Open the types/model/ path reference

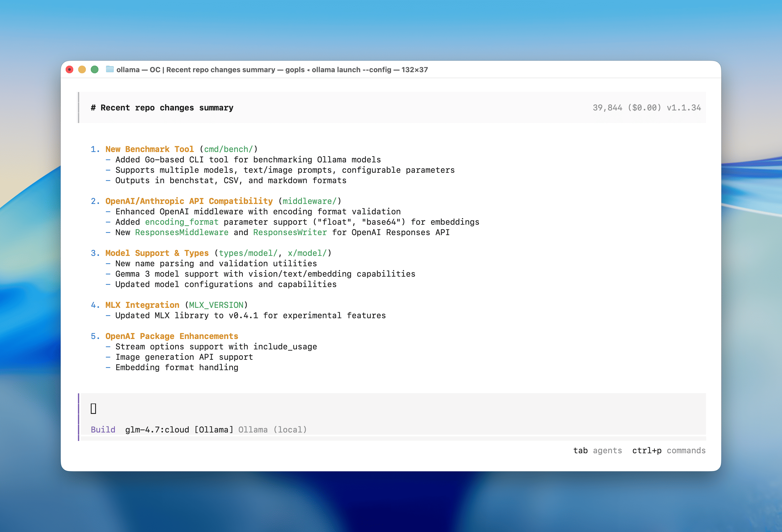click(248, 253)
